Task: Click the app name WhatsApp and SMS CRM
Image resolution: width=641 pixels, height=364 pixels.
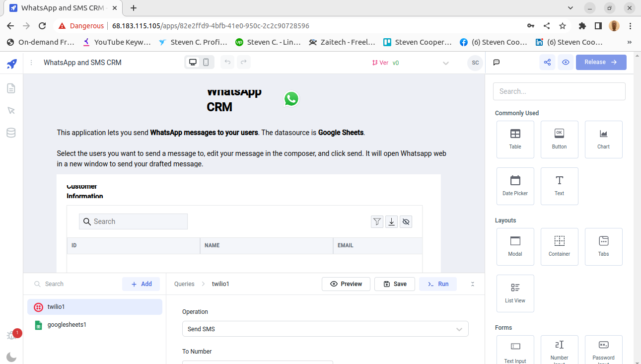Action: pos(82,63)
